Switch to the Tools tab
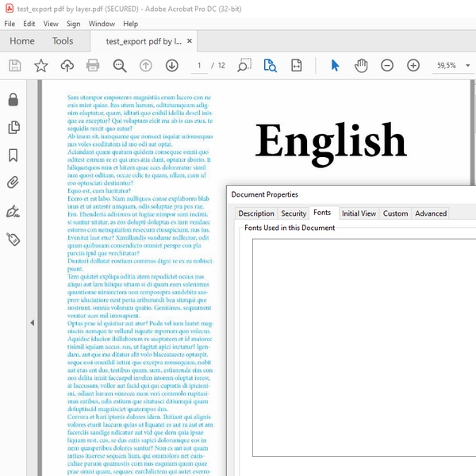This screenshot has width=476, height=476. click(63, 41)
